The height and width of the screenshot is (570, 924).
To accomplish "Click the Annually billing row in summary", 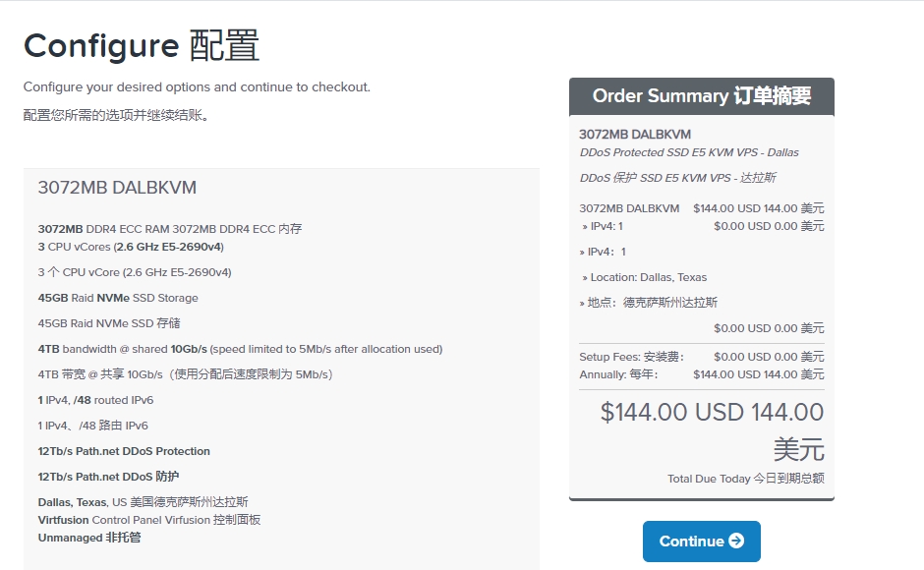I will pyautogui.click(x=701, y=374).
